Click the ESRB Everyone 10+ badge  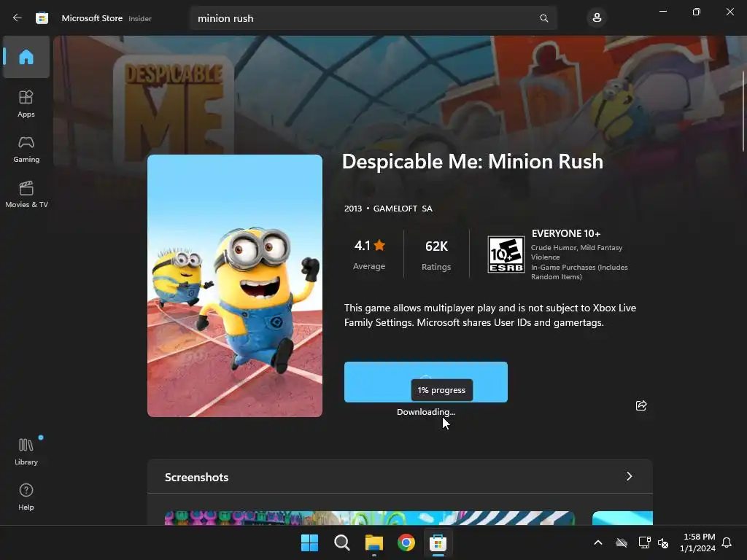[x=506, y=254]
